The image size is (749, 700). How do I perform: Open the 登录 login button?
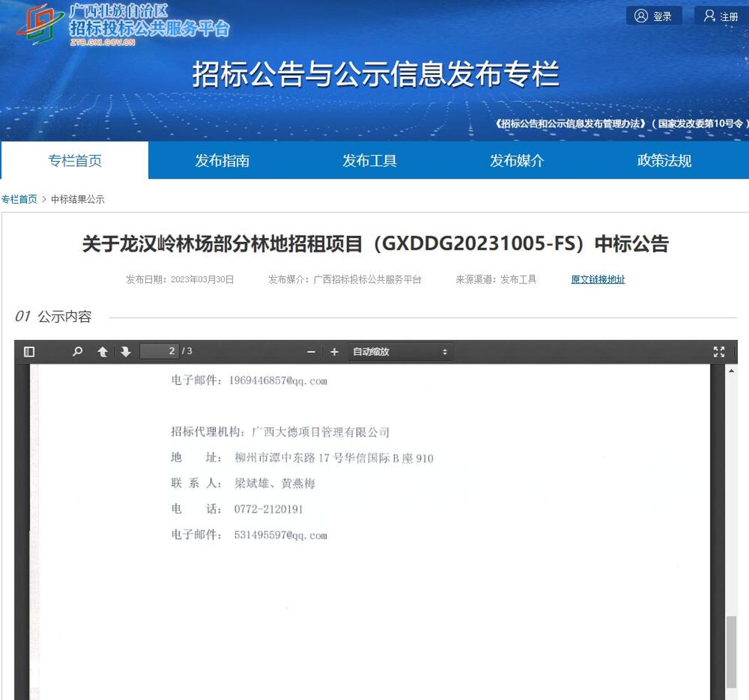653,16
